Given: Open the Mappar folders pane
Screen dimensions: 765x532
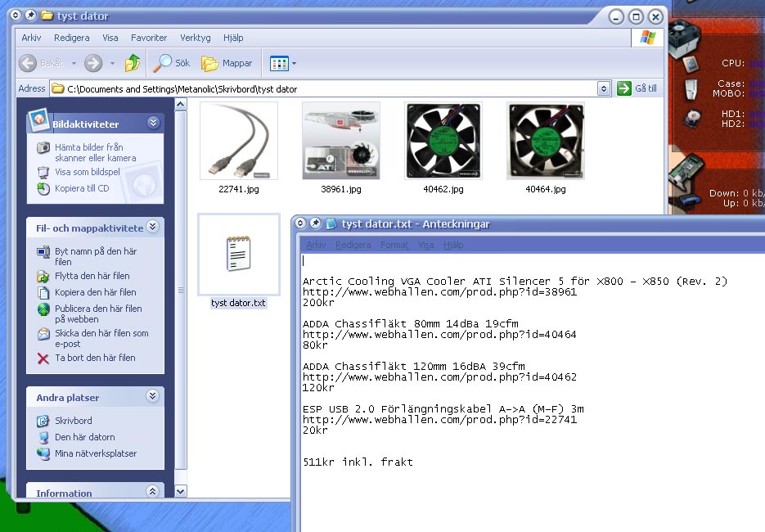Looking at the screenshot, I should coord(227,63).
